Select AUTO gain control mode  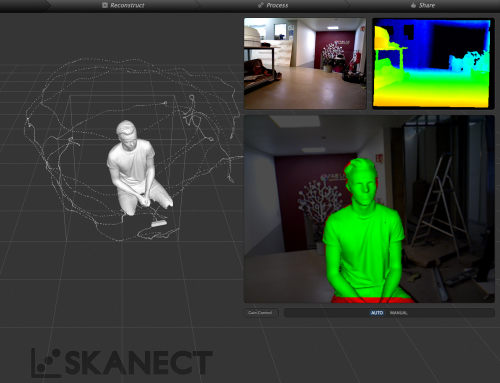[x=377, y=313]
